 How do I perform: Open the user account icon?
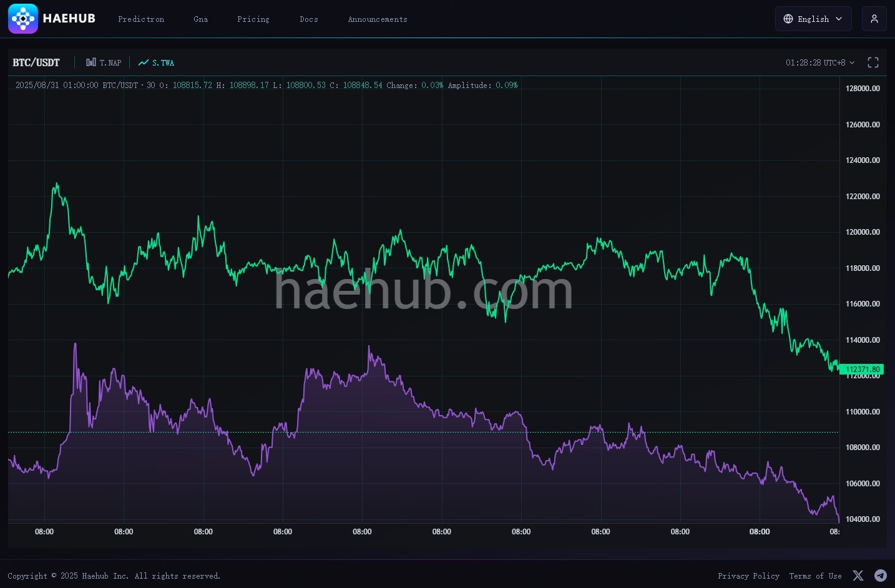pyautogui.click(x=874, y=19)
